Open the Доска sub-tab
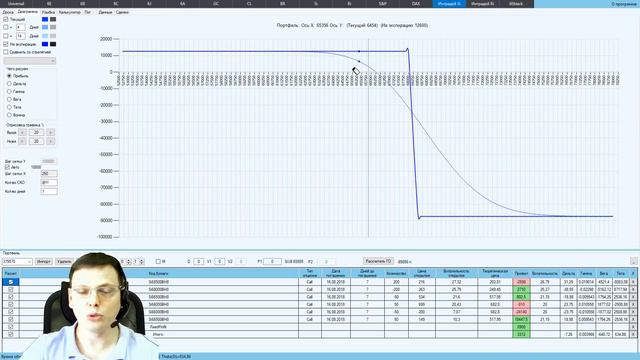640x360 pixels. [8, 12]
